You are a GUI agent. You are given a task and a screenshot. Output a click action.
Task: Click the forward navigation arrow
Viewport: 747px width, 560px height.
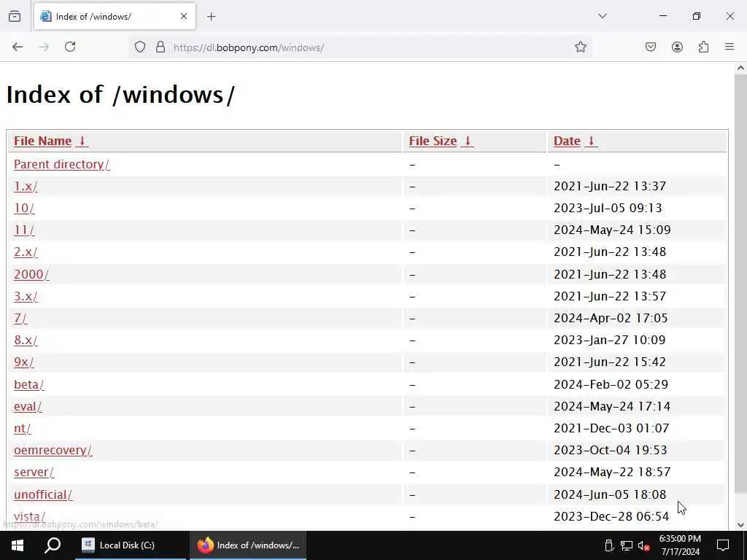pos(44,47)
